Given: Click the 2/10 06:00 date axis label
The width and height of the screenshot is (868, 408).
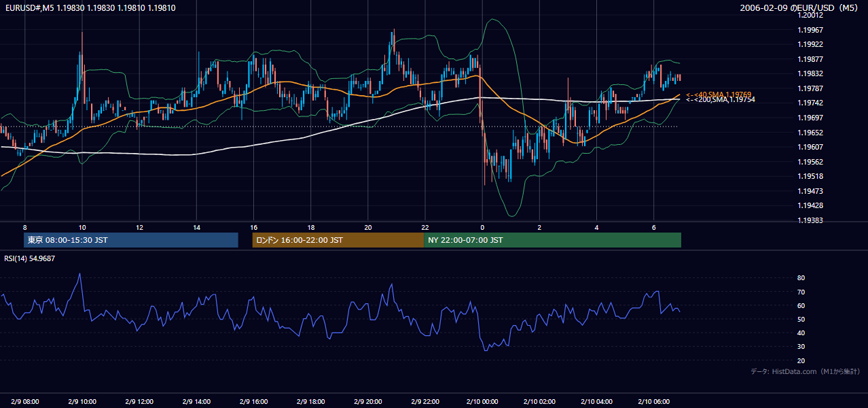Looking at the screenshot, I should [653, 402].
